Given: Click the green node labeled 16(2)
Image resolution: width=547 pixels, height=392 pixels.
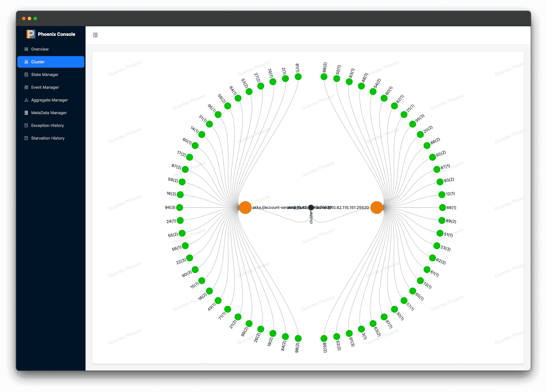Looking at the screenshot, I should click(x=180, y=195).
